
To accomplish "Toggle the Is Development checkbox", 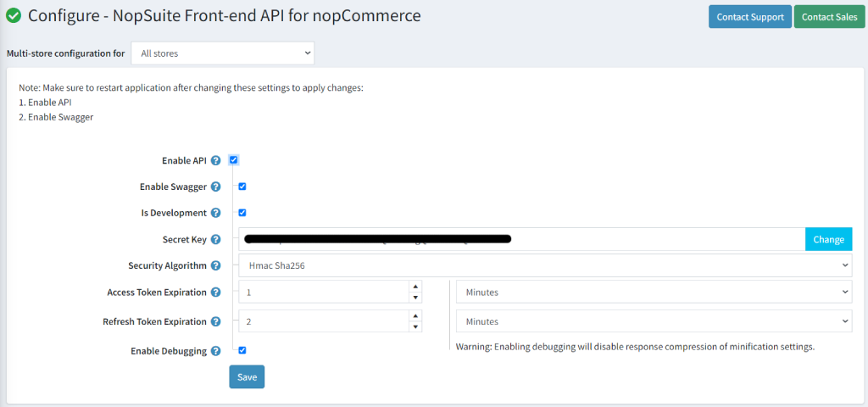I will (242, 213).
